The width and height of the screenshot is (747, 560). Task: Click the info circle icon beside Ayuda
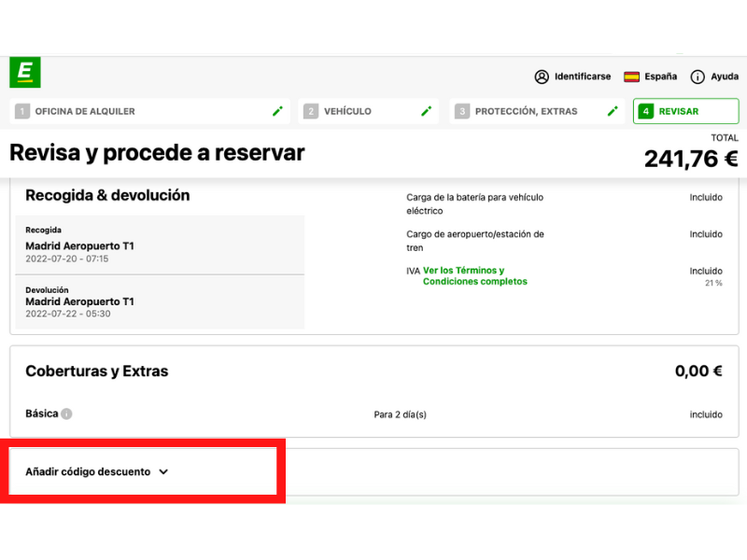click(698, 77)
